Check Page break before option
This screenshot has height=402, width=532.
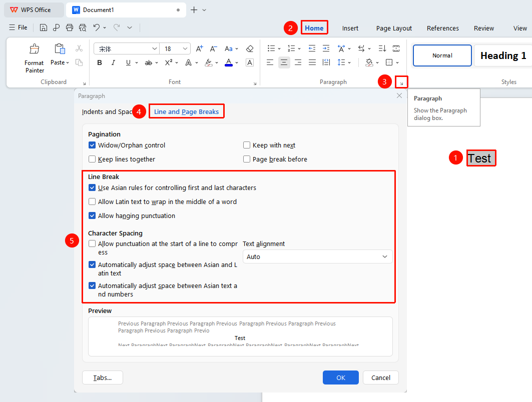tap(247, 159)
